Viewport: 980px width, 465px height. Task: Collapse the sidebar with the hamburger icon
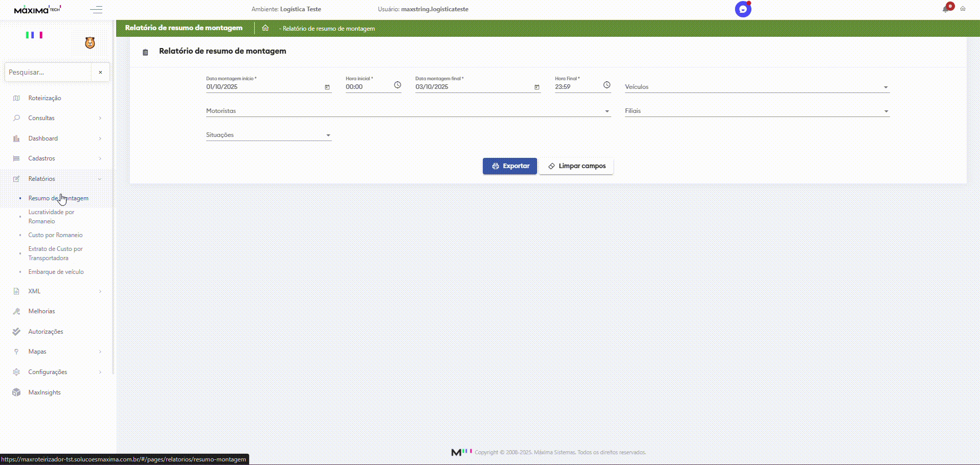96,9
